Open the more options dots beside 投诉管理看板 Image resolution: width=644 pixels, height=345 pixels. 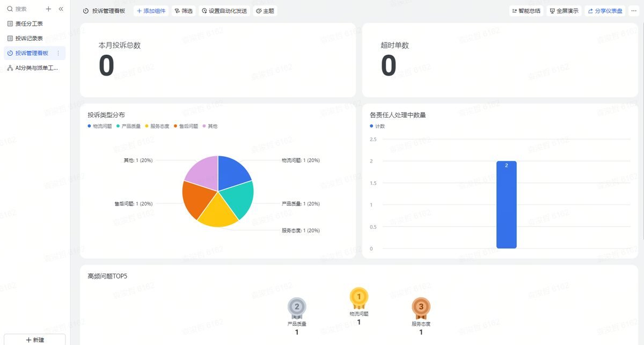click(x=58, y=53)
